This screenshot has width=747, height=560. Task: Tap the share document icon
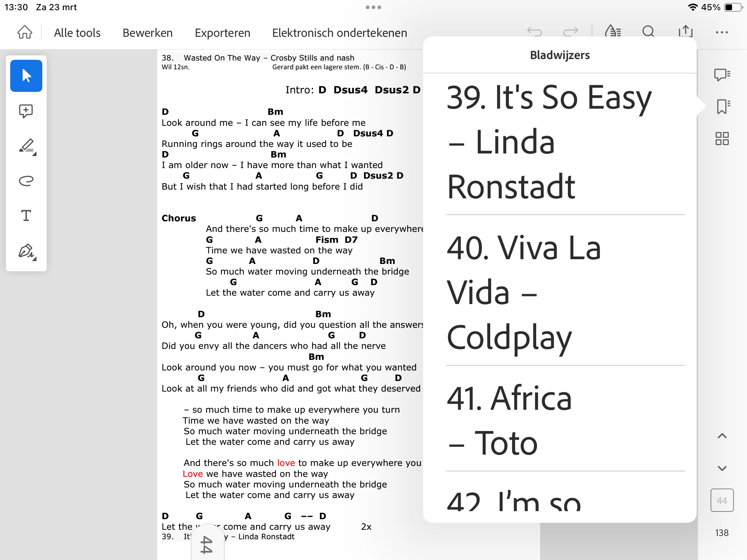tap(685, 31)
